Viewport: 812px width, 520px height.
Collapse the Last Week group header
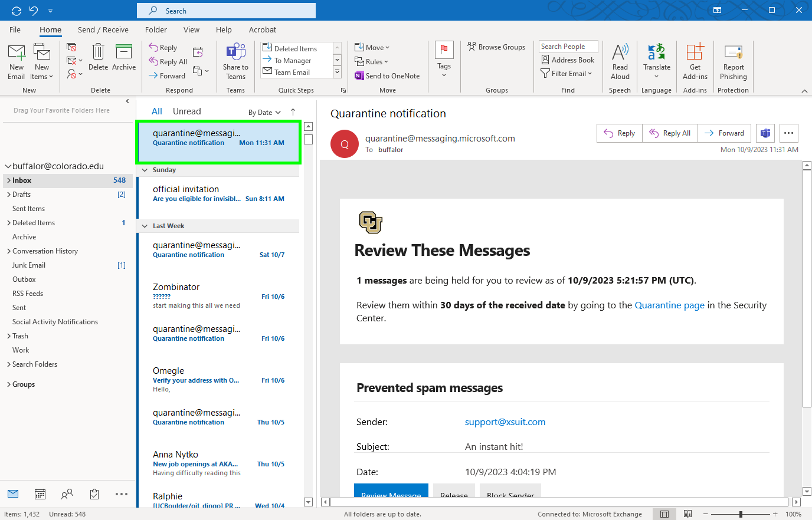(145, 226)
